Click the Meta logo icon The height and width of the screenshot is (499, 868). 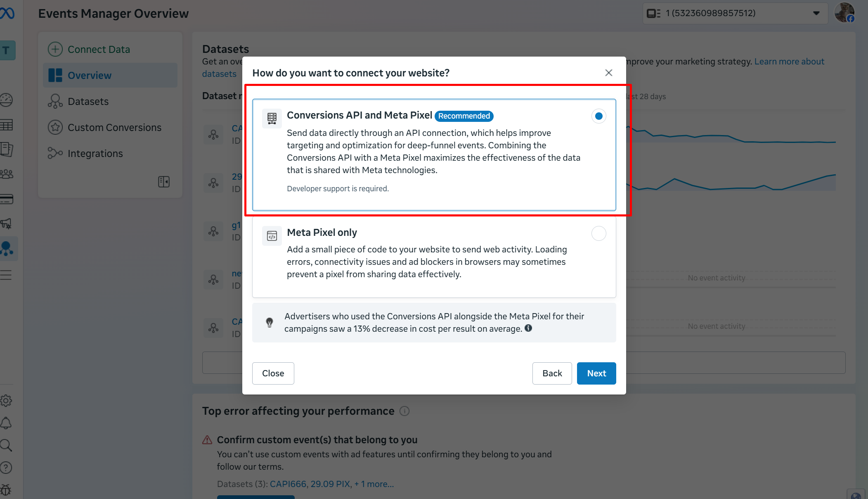[7, 13]
